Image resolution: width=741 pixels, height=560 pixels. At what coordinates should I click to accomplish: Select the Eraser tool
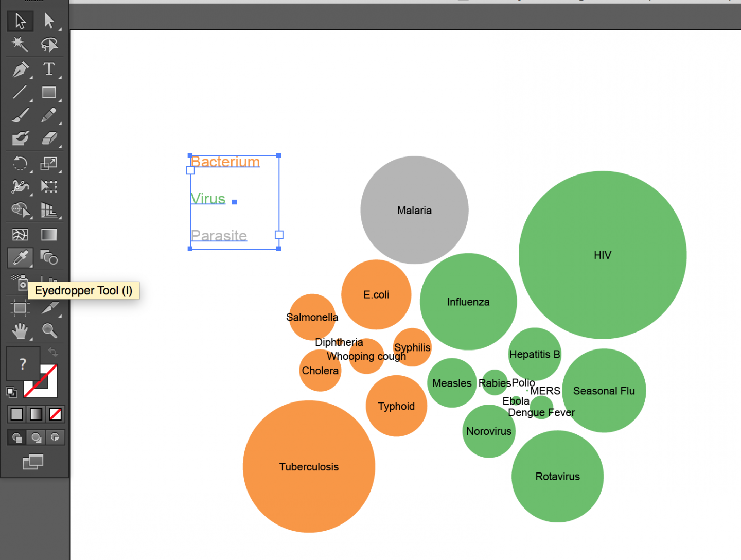click(50, 138)
